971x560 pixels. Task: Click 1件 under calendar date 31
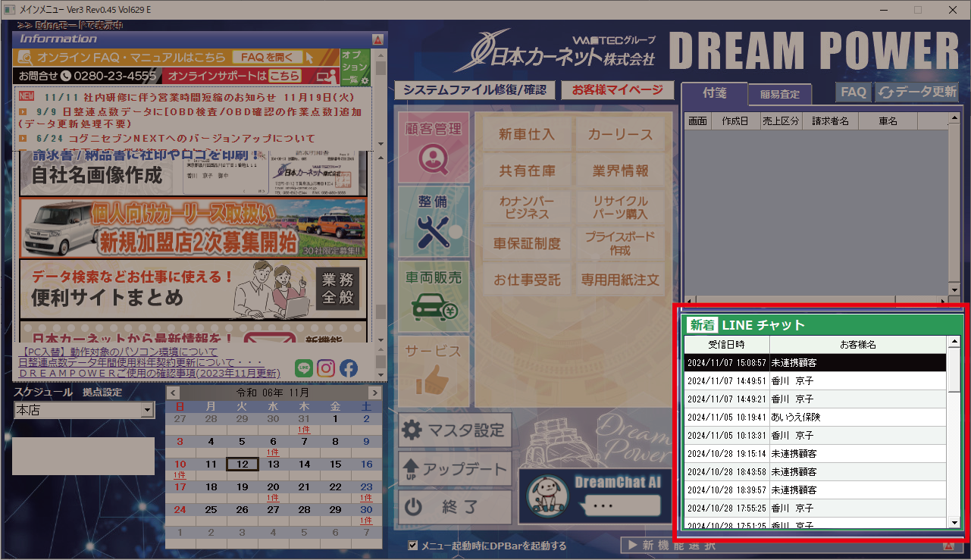[x=305, y=430]
